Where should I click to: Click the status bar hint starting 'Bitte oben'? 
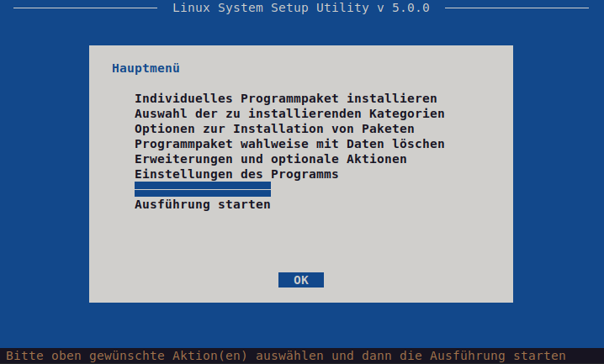[285, 356]
